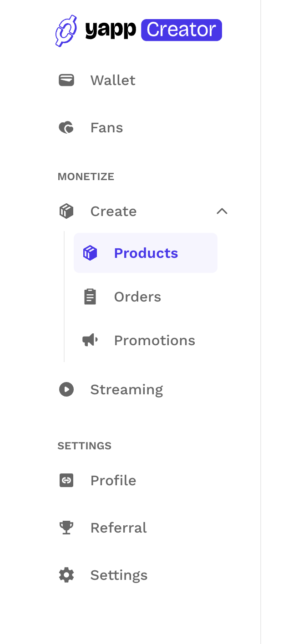Click the Products package icon

pos(90,253)
